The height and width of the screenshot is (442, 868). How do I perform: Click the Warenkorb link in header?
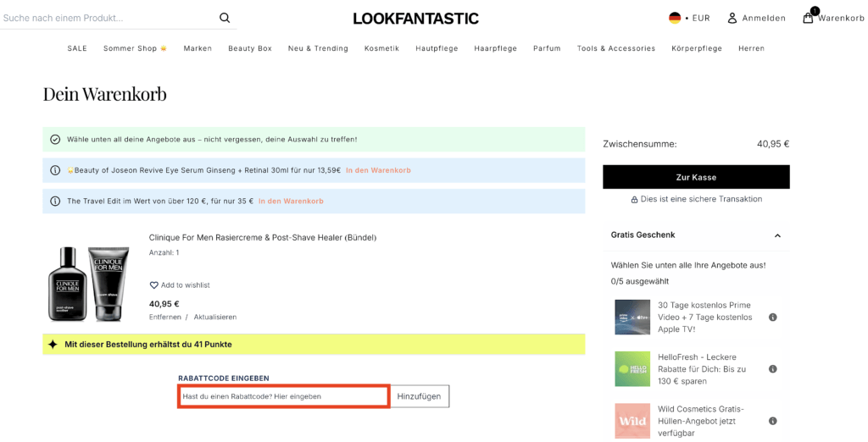tap(841, 19)
